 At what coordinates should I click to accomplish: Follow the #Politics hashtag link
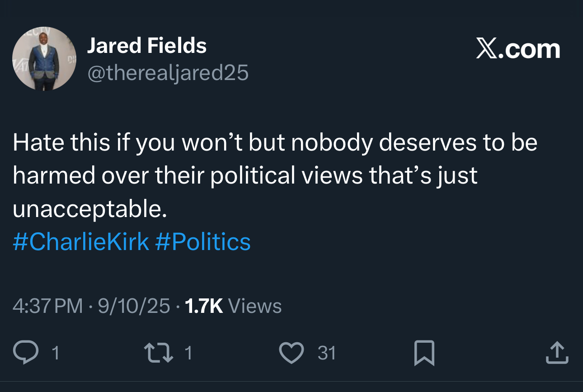point(202,241)
